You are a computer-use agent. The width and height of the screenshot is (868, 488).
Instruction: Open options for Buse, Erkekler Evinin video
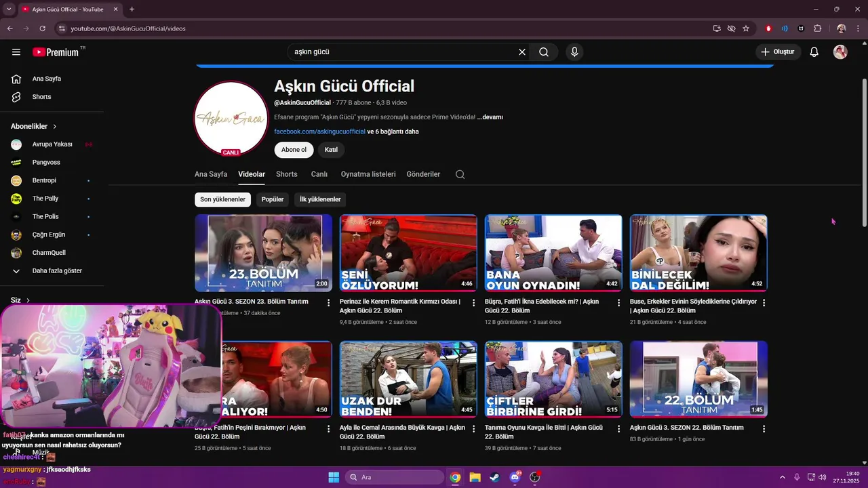click(764, 302)
